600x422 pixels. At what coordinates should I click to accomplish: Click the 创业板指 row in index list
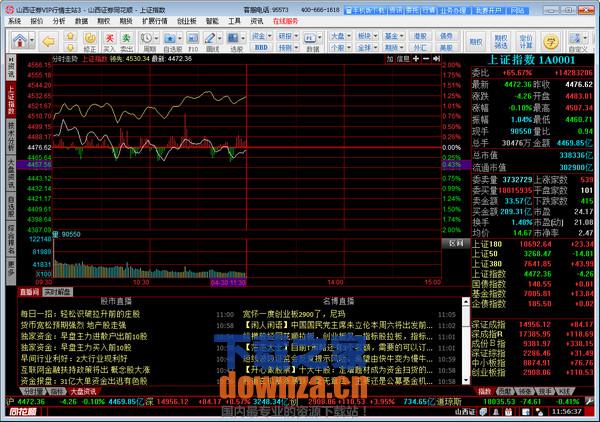[532, 372]
